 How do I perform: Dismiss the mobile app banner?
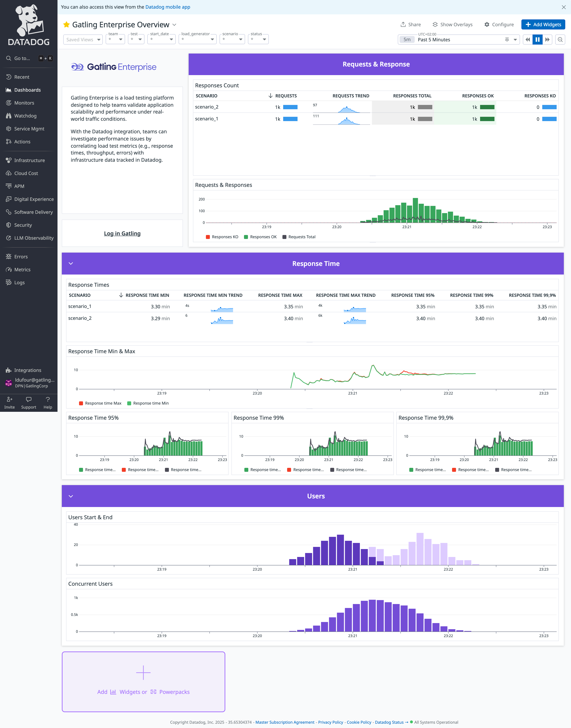[x=564, y=7]
